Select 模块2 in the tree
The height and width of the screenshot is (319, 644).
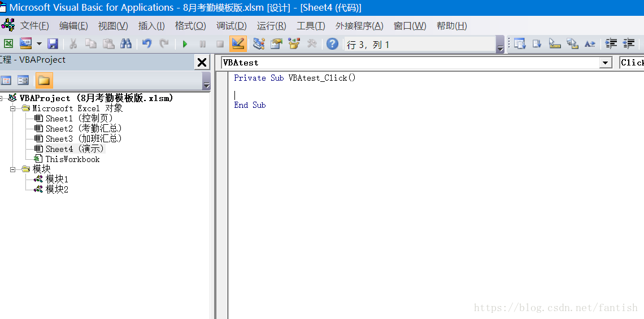click(56, 189)
